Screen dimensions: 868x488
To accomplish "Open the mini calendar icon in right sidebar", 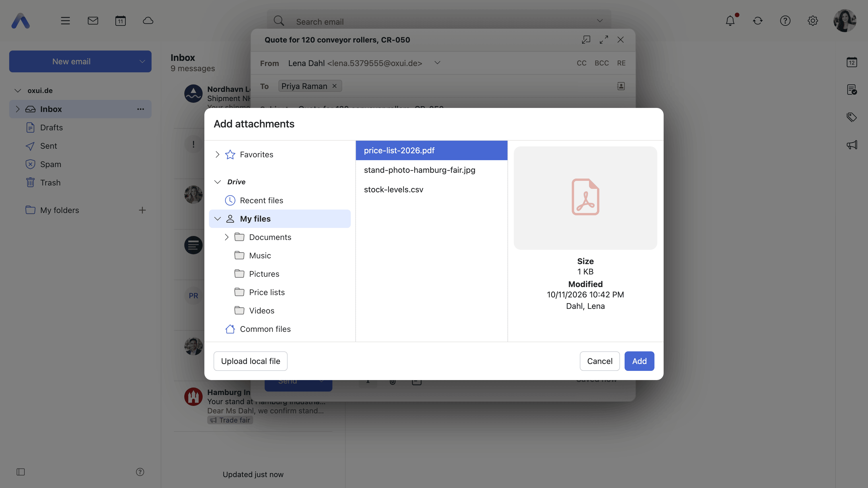I will tap(852, 62).
